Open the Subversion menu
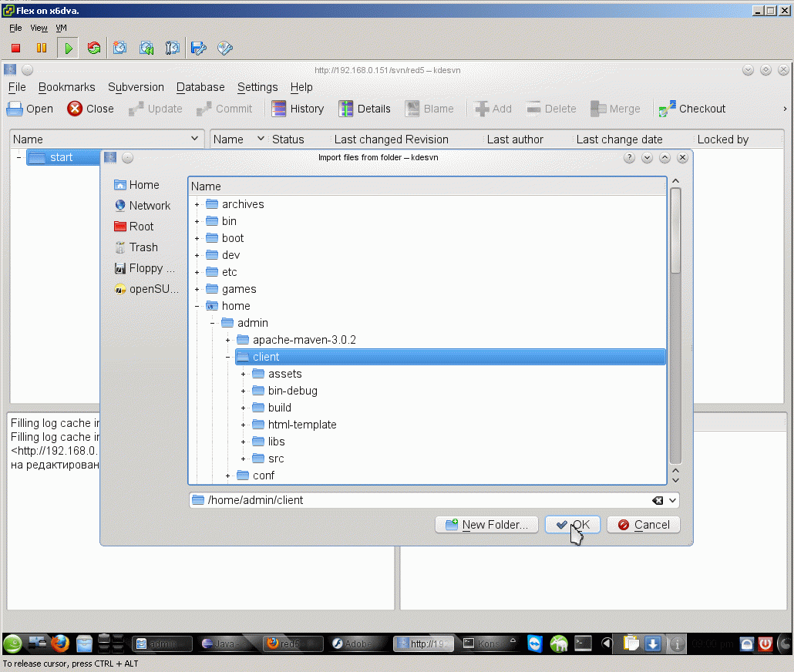The image size is (794, 672). pyautogui.click(x=136, y=87)
